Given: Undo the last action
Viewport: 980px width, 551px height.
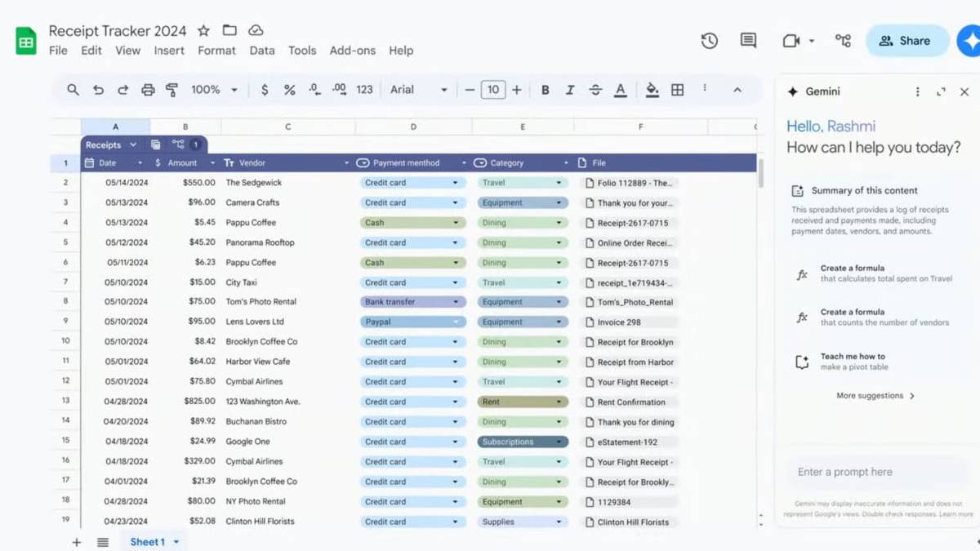Looking at the screenshot, I should click(x=98, y=90).
